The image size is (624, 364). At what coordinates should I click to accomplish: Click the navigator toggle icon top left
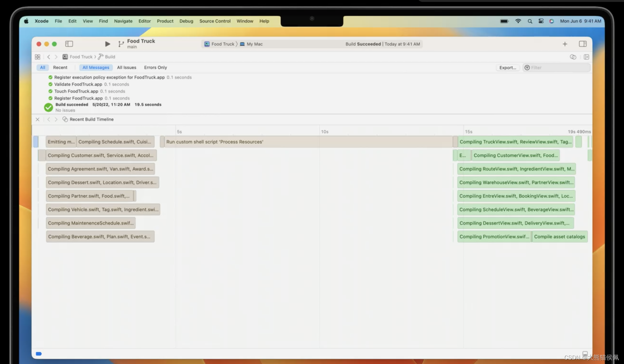(x=69, y=44)
